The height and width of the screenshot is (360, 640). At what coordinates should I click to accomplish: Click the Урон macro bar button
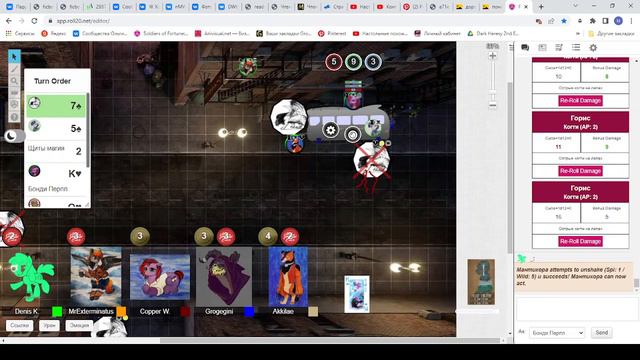coord(49,325)
